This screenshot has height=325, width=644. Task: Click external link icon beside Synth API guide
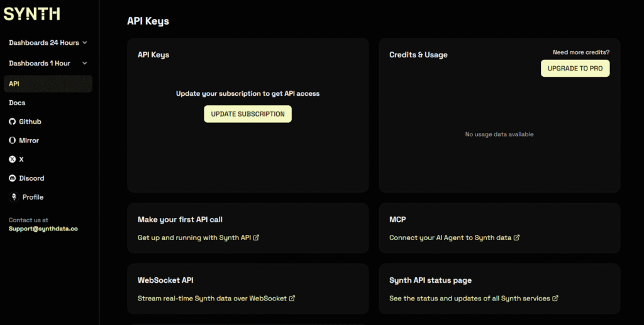256,238
